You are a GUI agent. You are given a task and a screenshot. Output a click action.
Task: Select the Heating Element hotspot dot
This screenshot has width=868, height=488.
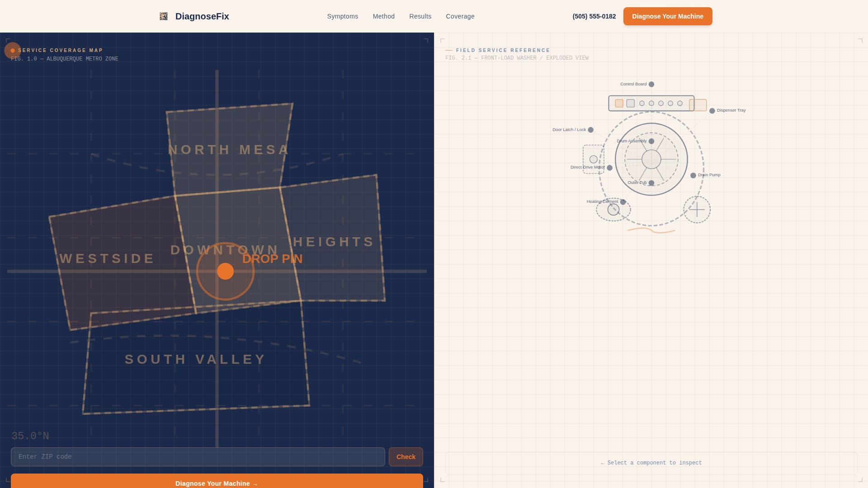pyautogui.click(x=623, y=202)
